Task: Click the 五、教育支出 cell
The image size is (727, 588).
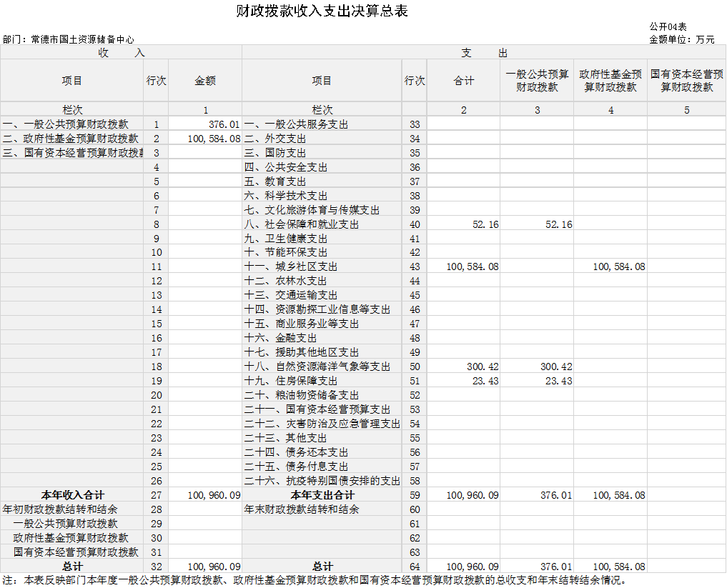Action: click(322, 181)
